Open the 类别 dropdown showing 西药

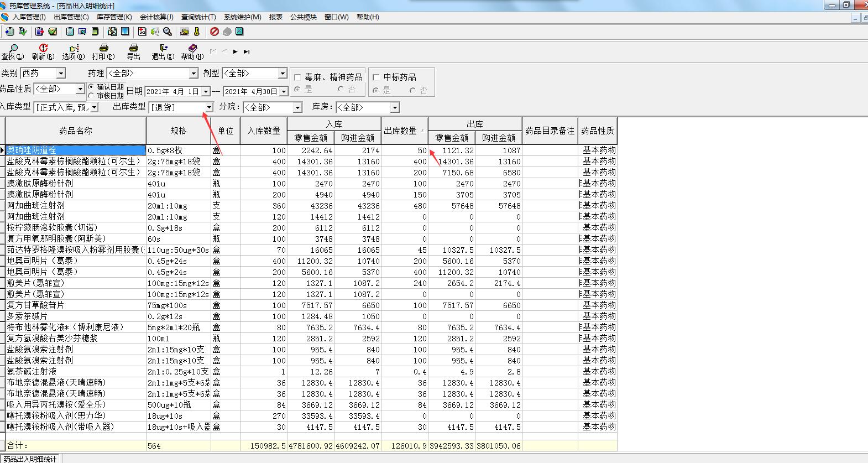coord(61,73)
